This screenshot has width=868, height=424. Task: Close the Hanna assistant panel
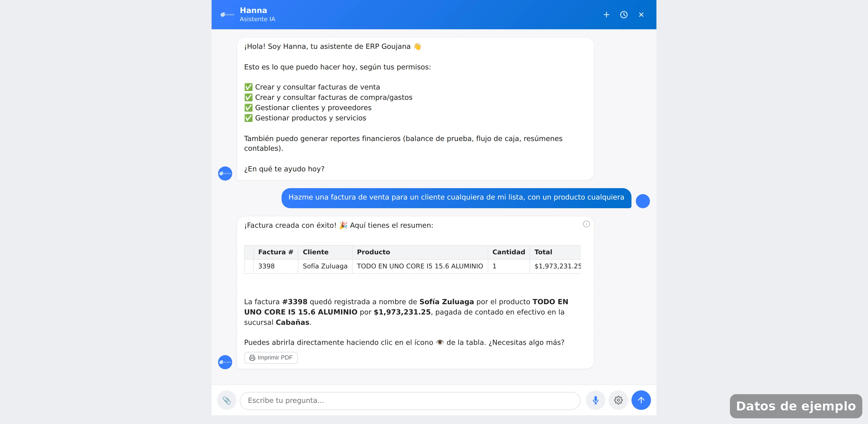click(x=641, y=15)
